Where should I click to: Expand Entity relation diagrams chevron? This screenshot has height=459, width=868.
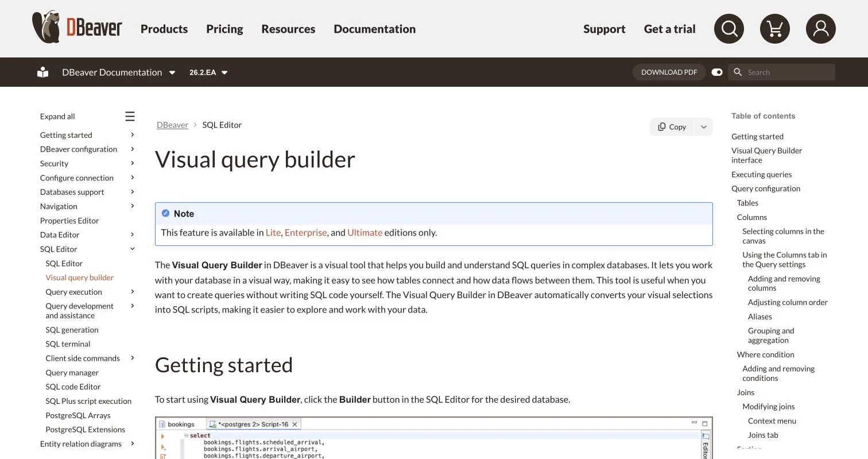(133, 444)
